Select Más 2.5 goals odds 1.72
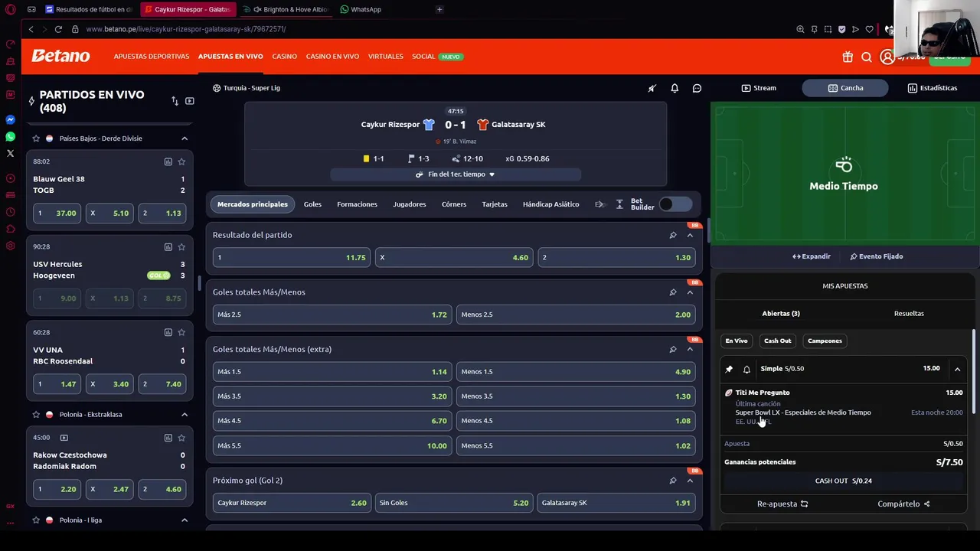Screen dimensions: 980x551 coord(332,315)
